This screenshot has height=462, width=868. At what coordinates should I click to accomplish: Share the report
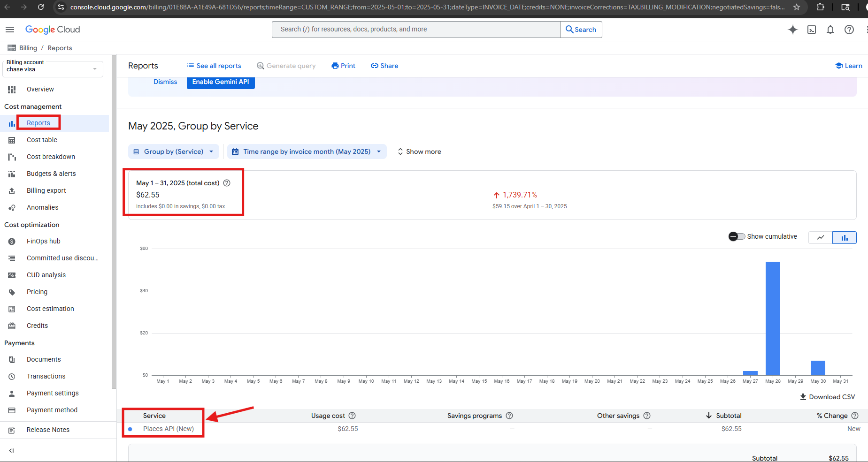pos(384,66)
